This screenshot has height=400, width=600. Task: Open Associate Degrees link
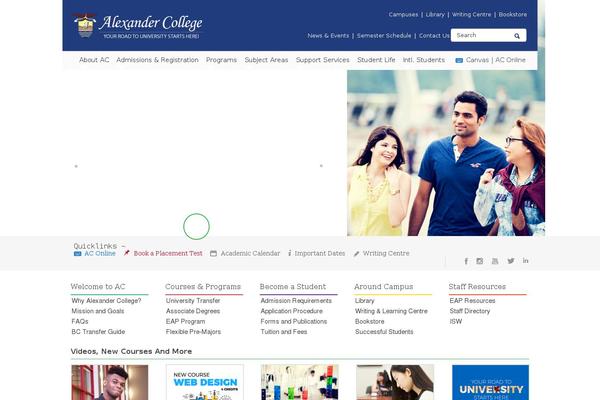tap(193, 311)
